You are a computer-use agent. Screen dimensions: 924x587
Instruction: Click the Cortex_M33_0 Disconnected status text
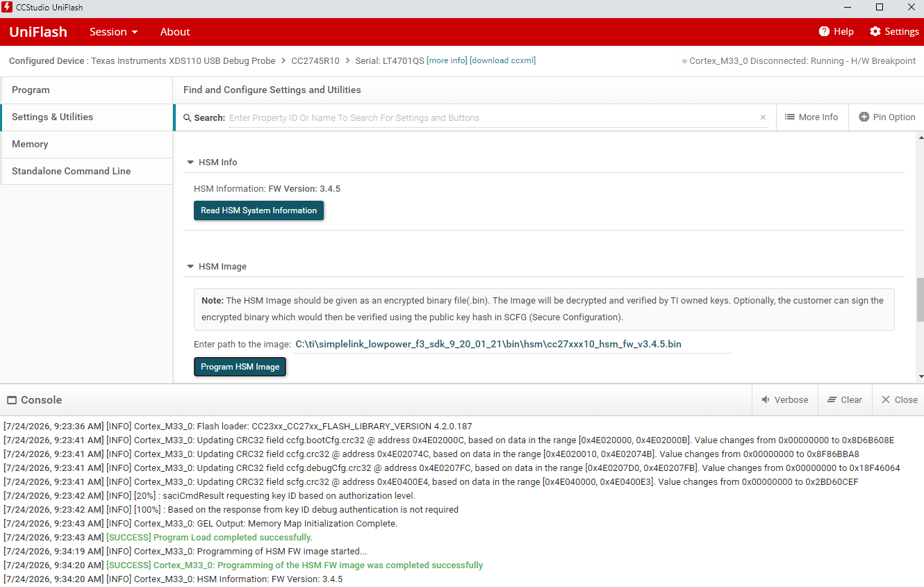point(802,61)
